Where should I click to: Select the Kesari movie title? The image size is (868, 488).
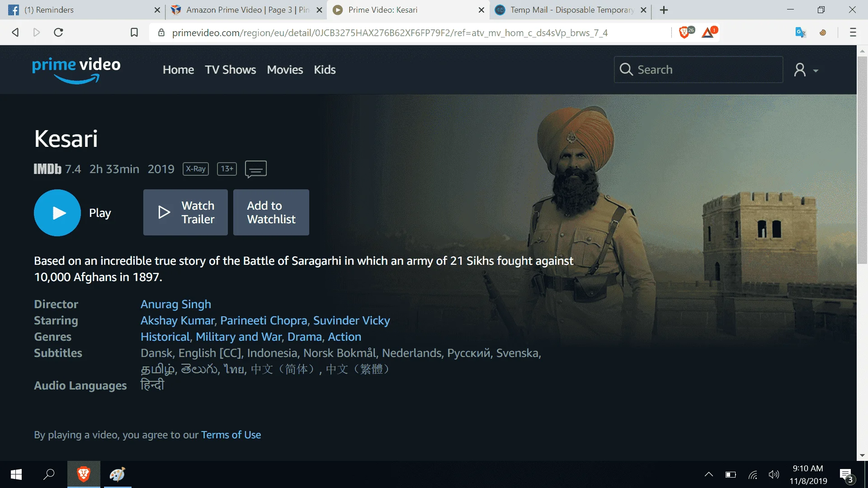pos(66,139)
